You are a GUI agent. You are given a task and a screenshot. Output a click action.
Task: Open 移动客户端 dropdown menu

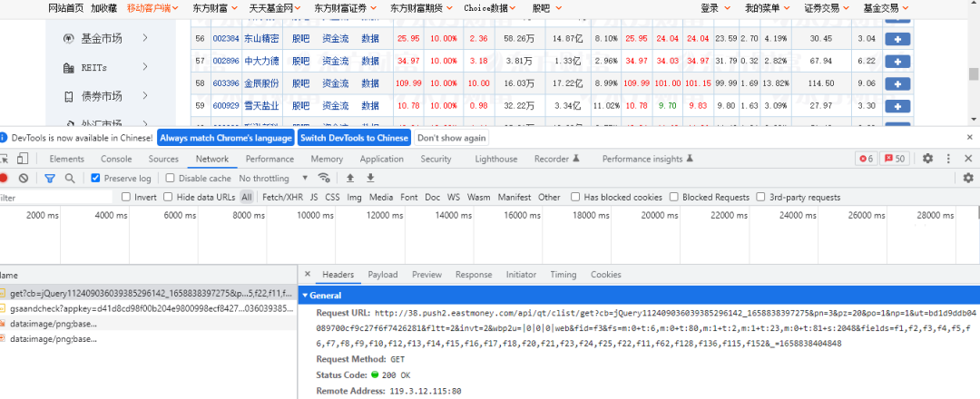click(x=152, y=8)
